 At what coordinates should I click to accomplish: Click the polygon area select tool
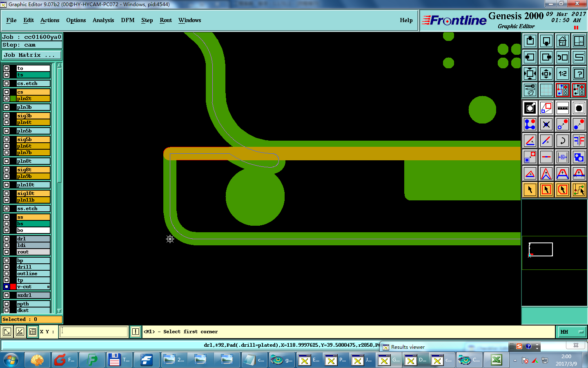(563, 190)
